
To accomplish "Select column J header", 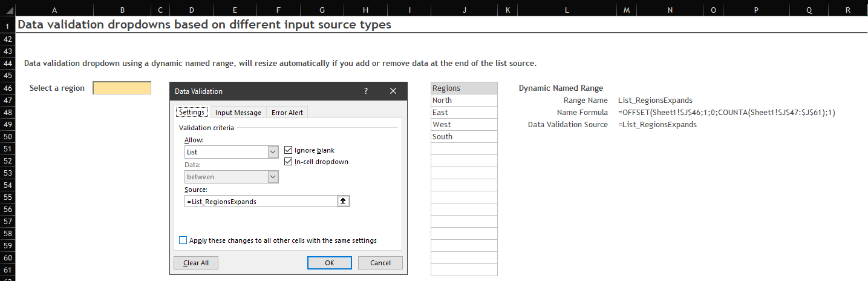I will (x=464, y=9).
